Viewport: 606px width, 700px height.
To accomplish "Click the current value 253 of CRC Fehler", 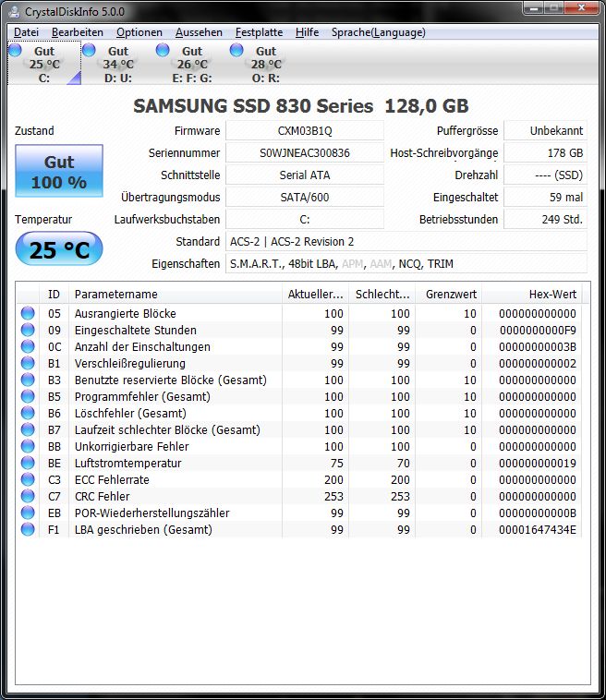I will [333, 496].
